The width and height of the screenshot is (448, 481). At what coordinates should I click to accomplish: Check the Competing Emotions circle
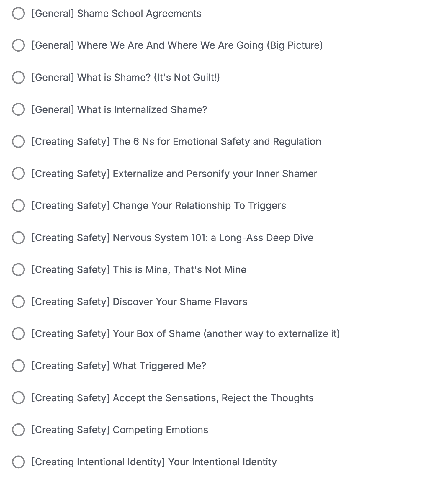click(x=18, y=430)
